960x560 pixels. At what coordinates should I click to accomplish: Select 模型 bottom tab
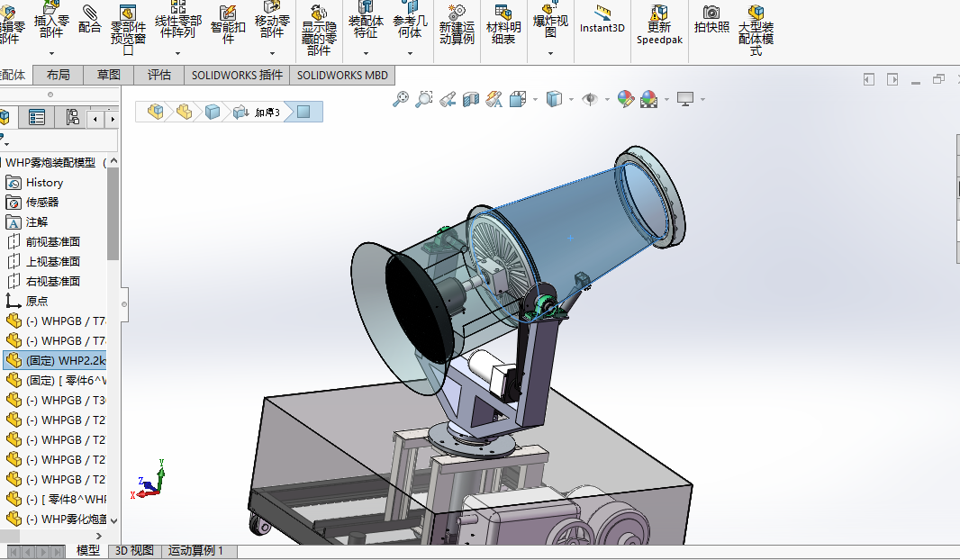click(87, 551)
